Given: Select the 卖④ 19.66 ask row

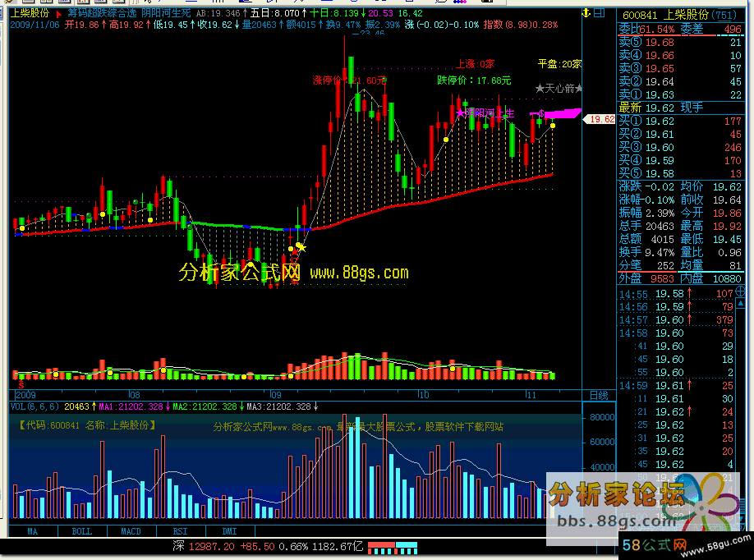Looking at the screenshot, I should [x=680, y=55].
